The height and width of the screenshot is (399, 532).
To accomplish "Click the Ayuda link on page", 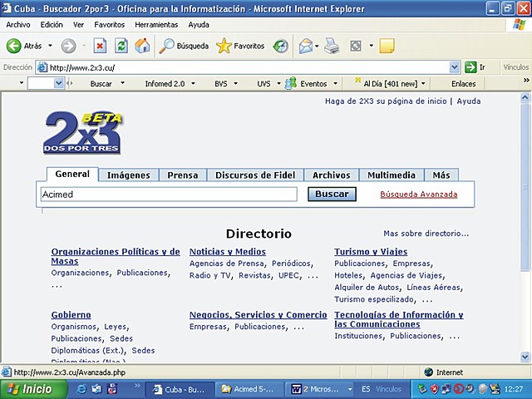I will (x=469, y=101).
